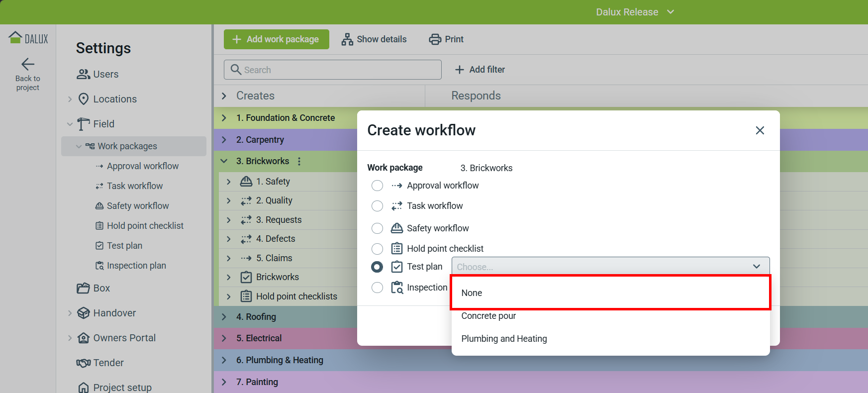Screen dimensions: 868x393
Task: Click the Owners Portal house icon
Action: [84, 338]
